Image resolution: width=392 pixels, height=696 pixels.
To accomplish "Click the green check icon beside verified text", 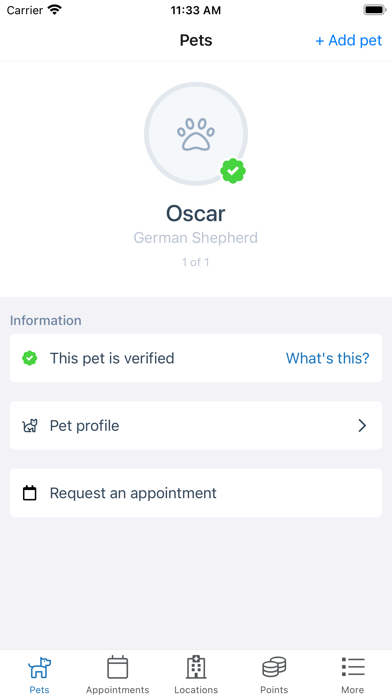I will click(x=30, y=358).
